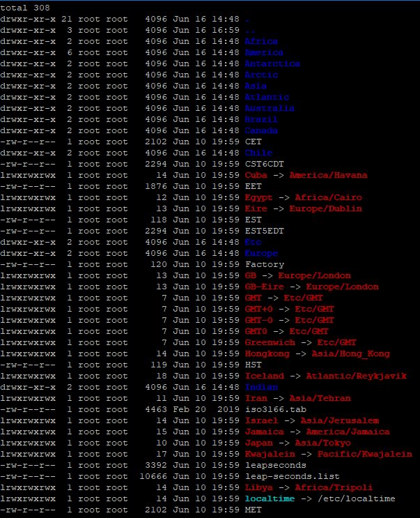The width and height of the screenshot is (420, 518).
Task: Click the Africa directory name
Action: (261, 41)
